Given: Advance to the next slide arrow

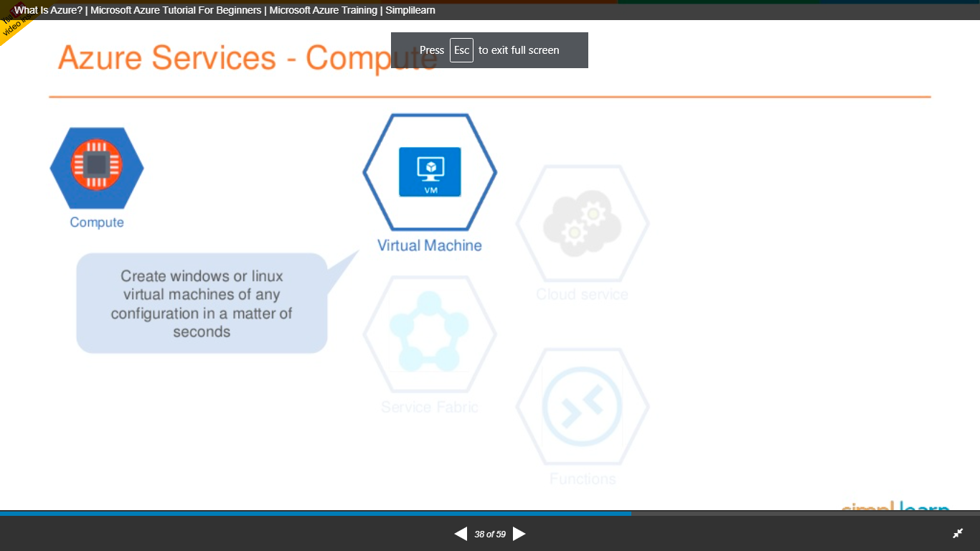Looking at the screenshot, I should point(519,534).
